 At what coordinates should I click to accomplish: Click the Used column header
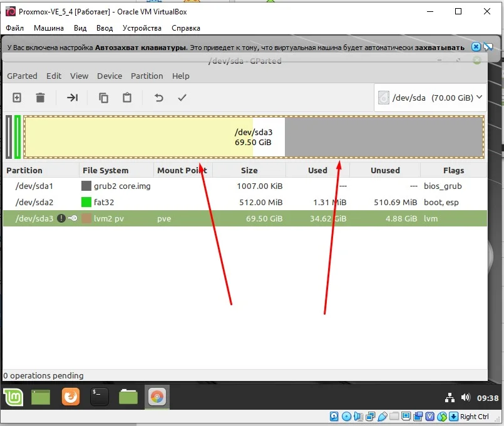click(x=317, y=170)
